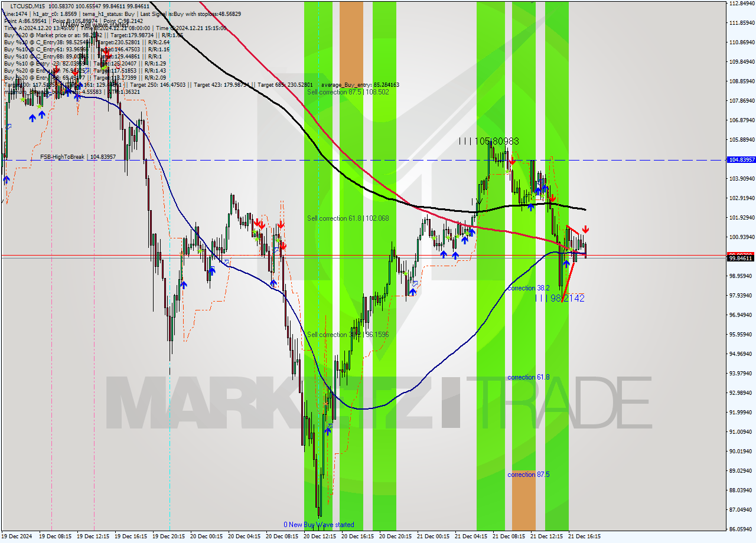
Task: Click the 19 Dec 12:15 time label
Action: point(93,537)
